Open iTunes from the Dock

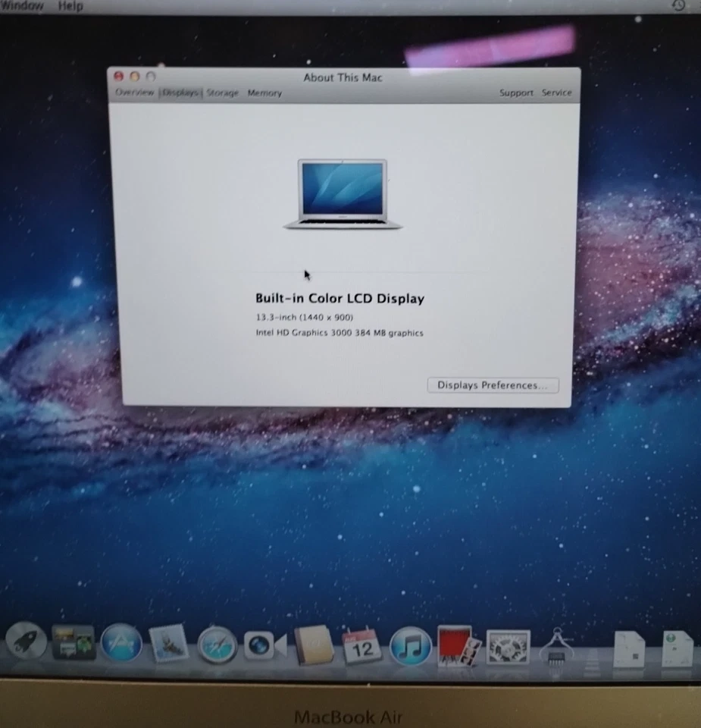(x=411, y=647)
